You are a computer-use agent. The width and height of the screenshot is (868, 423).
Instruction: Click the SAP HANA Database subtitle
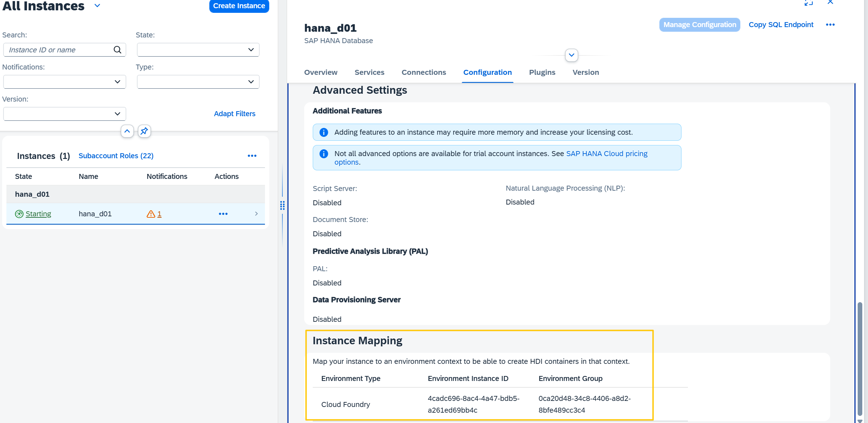click(338, 41)
